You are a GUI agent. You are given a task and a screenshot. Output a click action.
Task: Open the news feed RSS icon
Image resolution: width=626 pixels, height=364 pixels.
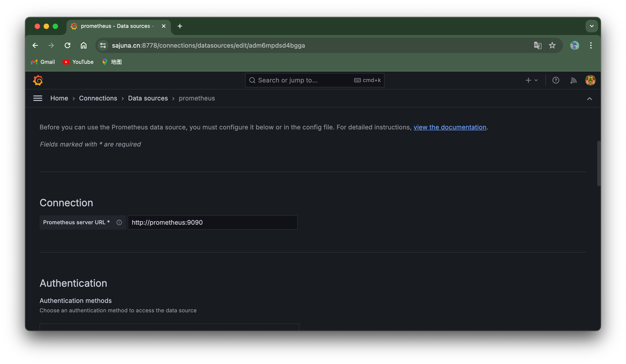tap(573, 80)
